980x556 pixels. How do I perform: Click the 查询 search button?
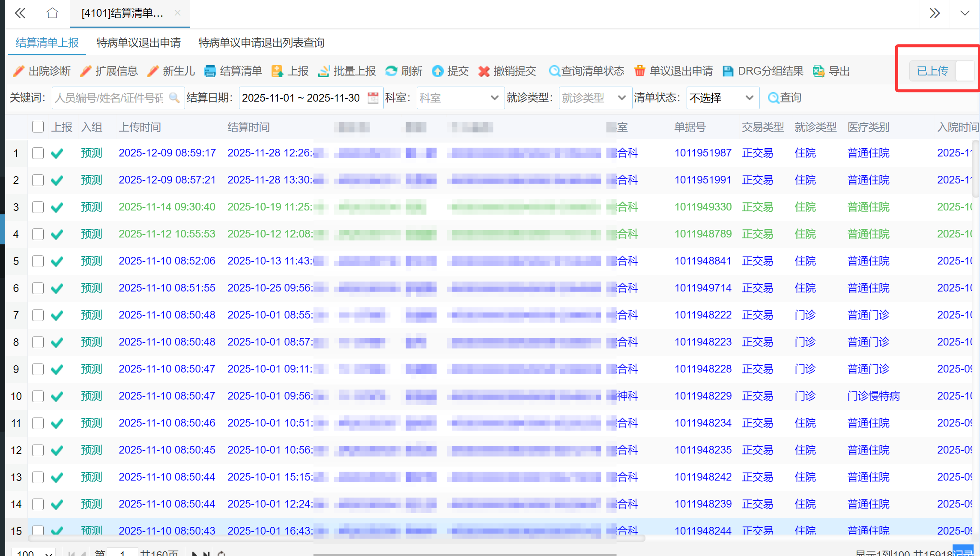point(784,98)
